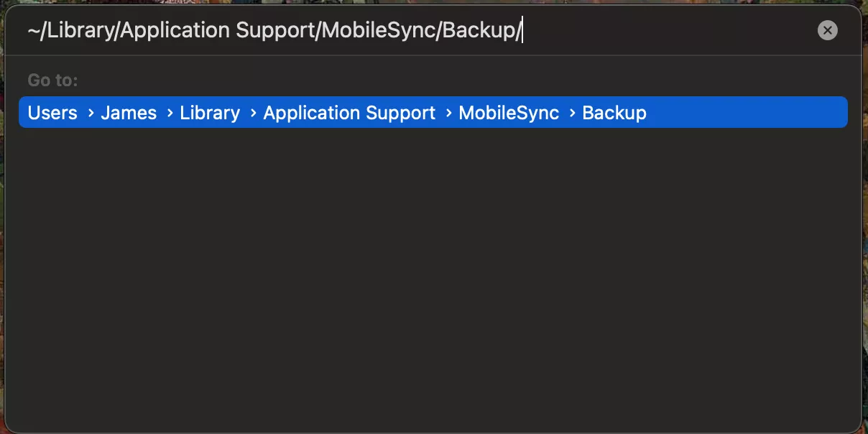Click "Application Support" in the typed path
Viewport: 868px width, 434px height.
tap(217, 31)
